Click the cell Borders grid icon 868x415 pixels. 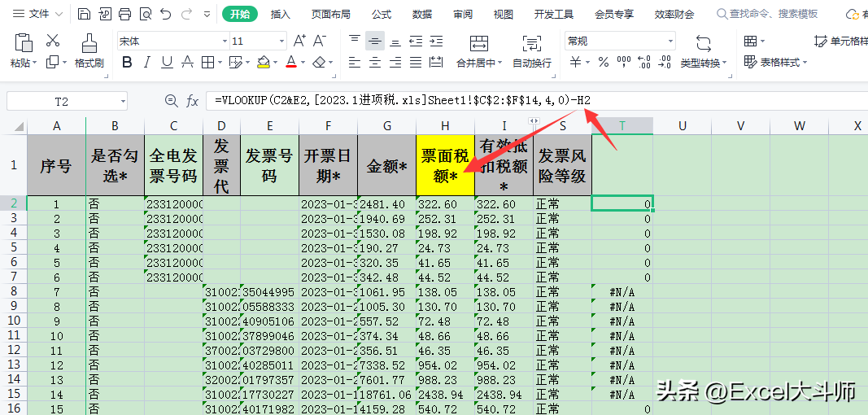(207, 62)
